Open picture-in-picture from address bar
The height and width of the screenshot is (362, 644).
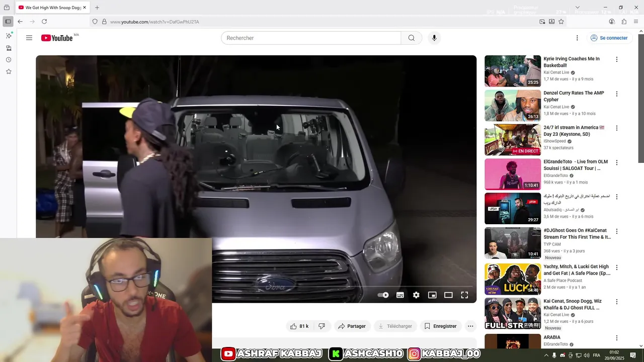pos(542,22)
